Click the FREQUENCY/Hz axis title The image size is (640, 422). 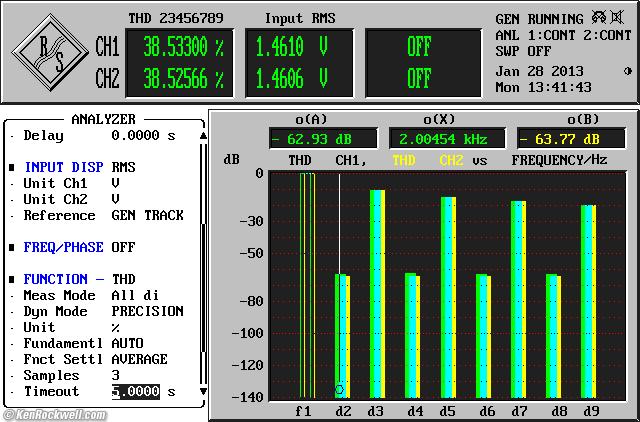559,160
